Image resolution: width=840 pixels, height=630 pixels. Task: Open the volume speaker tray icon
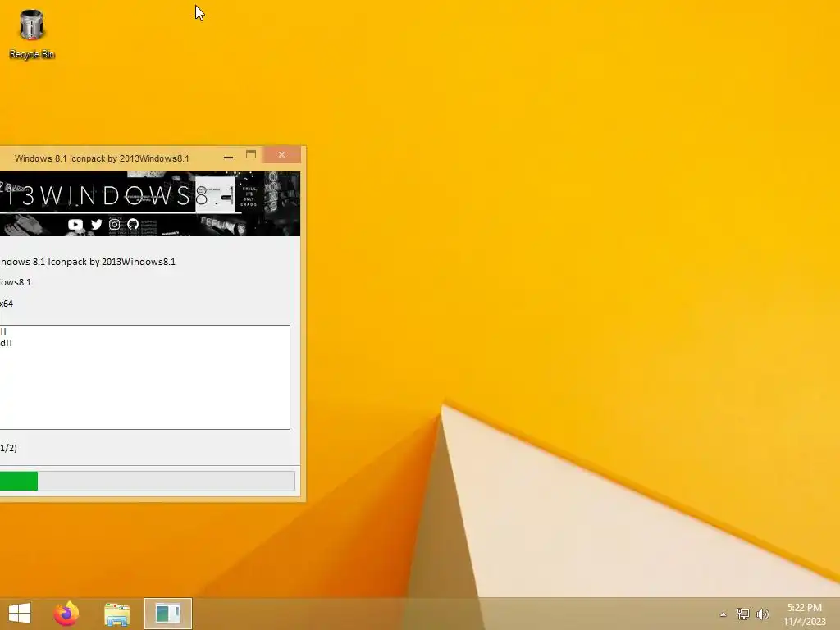(x=762, y=614)
